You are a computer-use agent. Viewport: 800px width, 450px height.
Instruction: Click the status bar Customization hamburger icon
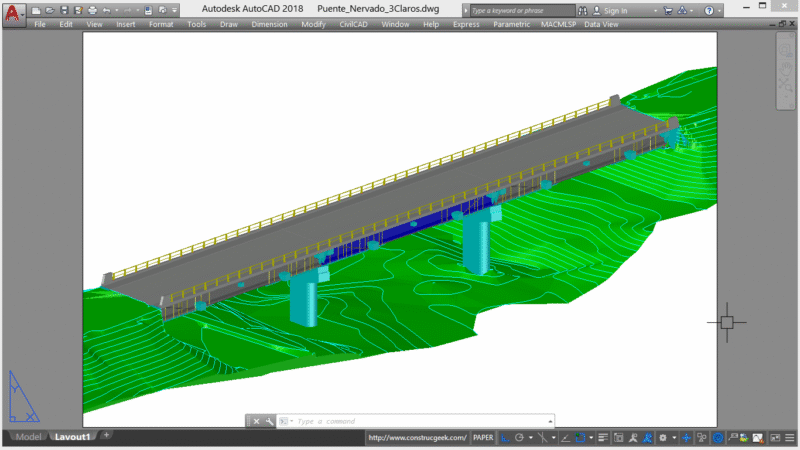point(790,438)
